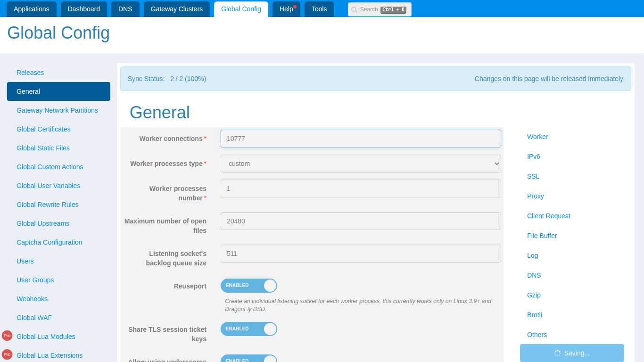Click the Maximum number of open files field

[x=361, y=221]
